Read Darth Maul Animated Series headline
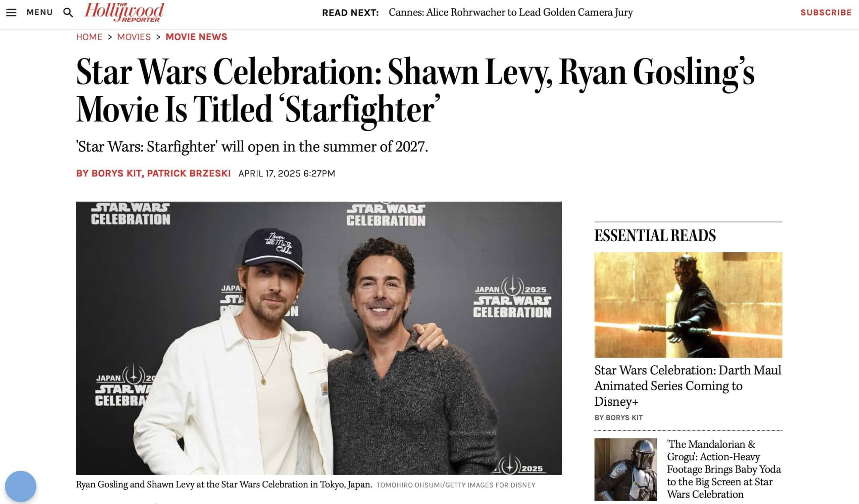859x504 pixels. (688, 386)
